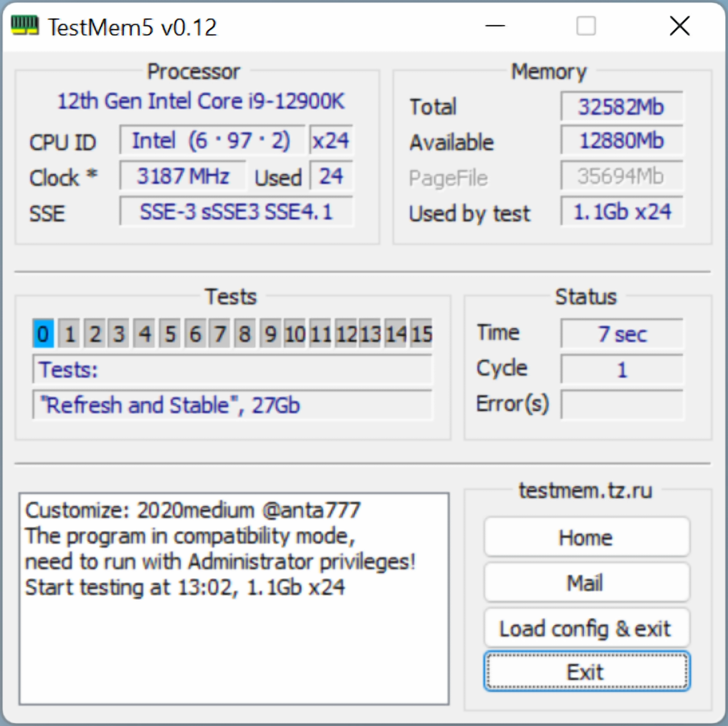Close the TestMem5 window
The height and width of the screenshot is (726, 728).
pyautogui.click(x=679, y=26)
